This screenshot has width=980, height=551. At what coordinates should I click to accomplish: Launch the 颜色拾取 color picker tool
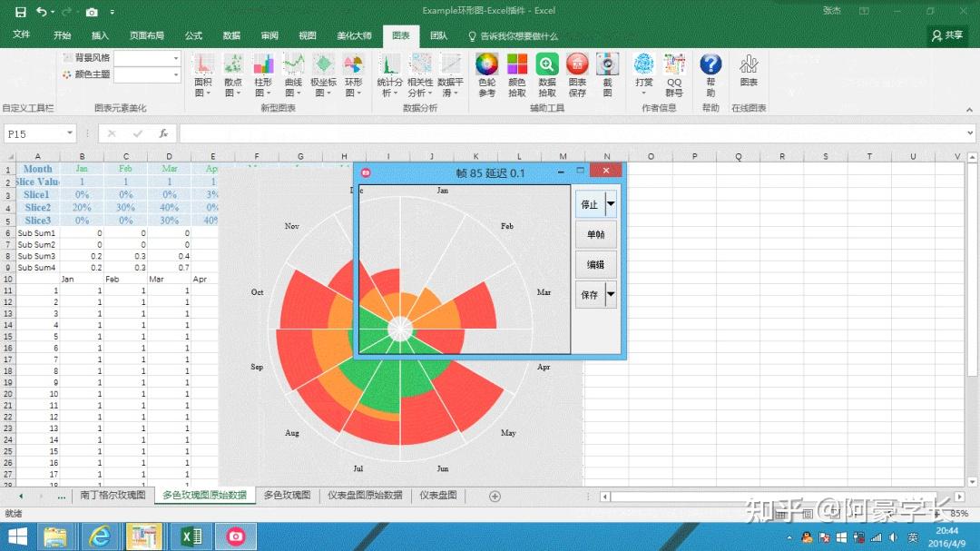(x=517, y=75)
